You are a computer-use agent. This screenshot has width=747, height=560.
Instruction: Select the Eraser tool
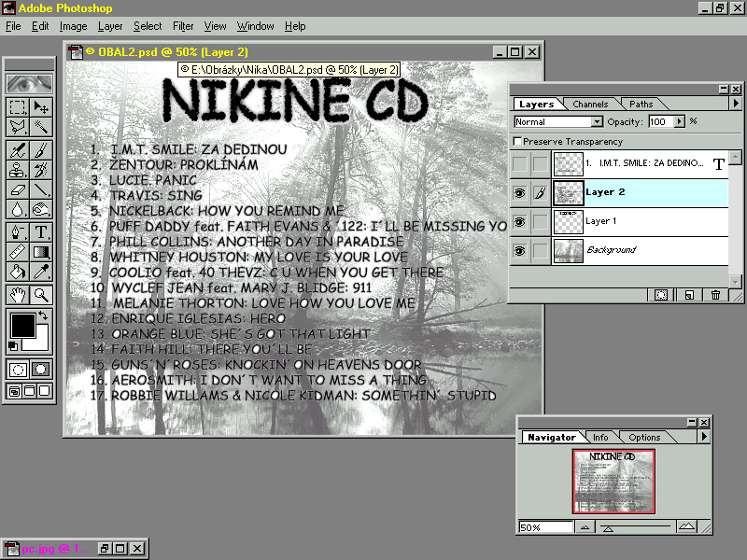pos(18,189)
